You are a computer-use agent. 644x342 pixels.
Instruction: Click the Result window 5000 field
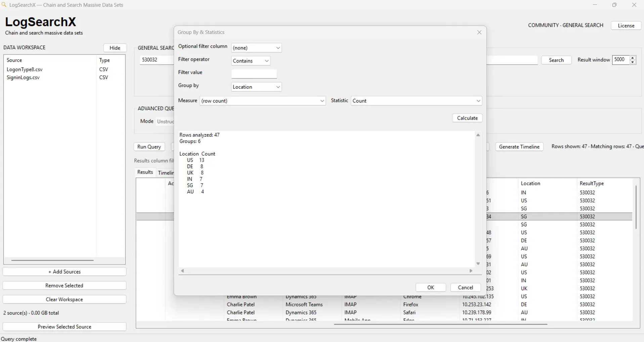coord(621,60)
